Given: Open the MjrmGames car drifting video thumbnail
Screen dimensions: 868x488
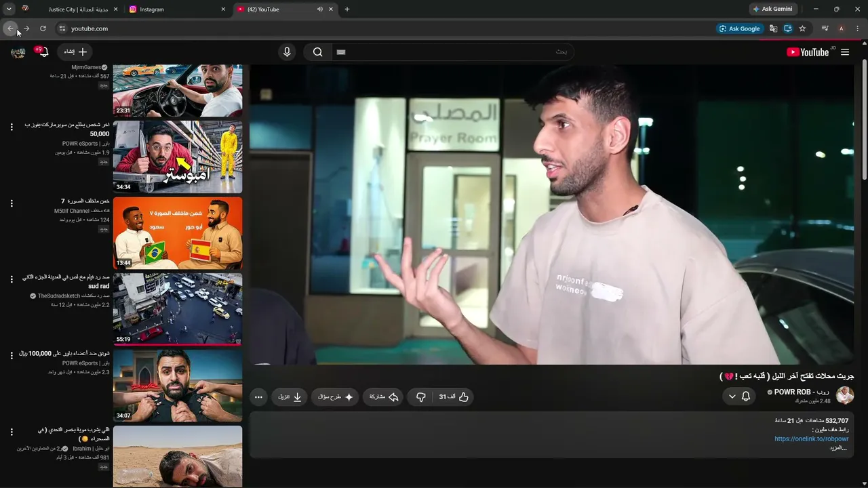Looking at the screenshot, I should tap(178, 91).
